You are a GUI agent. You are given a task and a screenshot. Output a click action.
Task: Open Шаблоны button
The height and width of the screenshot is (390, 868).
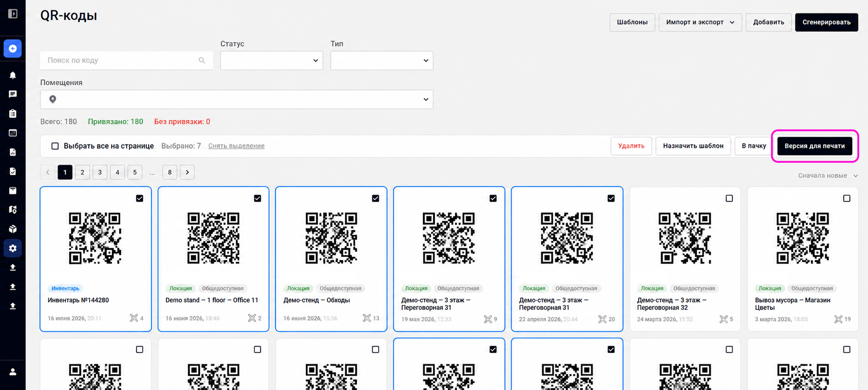click(x=632, y=22)
